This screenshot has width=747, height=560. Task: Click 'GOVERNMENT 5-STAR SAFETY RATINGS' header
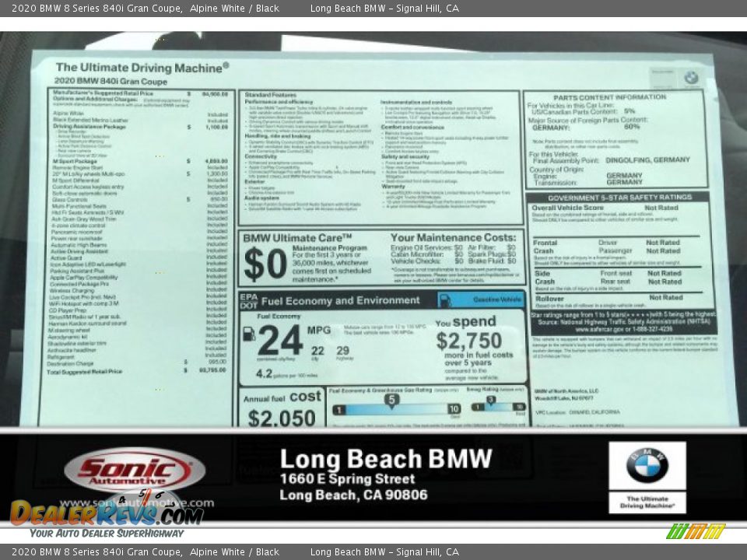(x=619, y=197)
